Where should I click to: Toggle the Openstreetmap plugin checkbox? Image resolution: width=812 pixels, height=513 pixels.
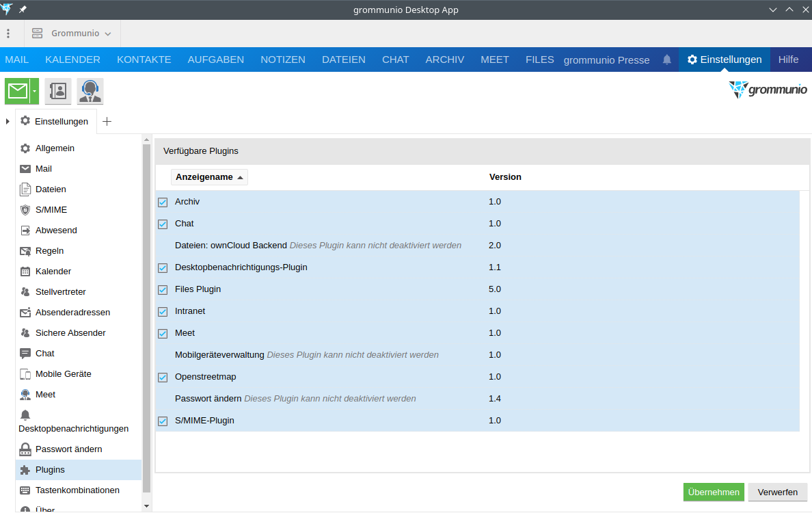163,378
